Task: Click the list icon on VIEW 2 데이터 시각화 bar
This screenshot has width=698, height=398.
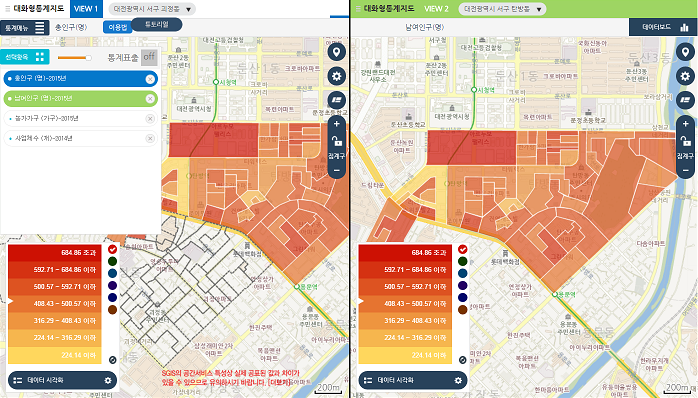Action: click(368, 381)
